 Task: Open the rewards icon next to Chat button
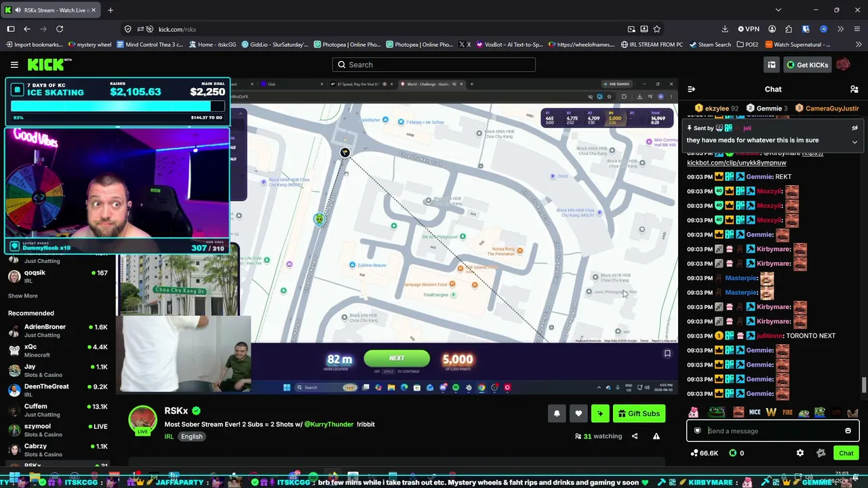pos(821,453)
